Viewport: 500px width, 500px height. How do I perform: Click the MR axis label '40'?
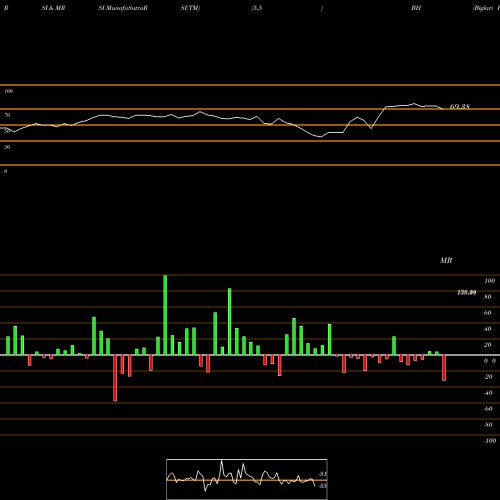[488, 329]
